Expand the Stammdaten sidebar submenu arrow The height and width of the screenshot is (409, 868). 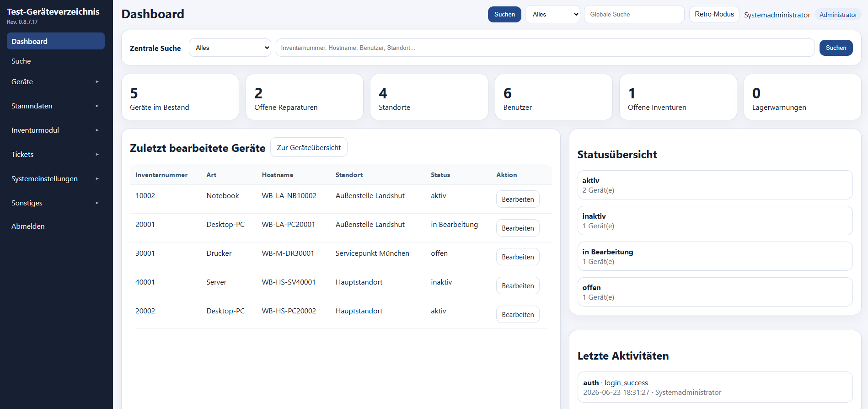tap(97, 106)
